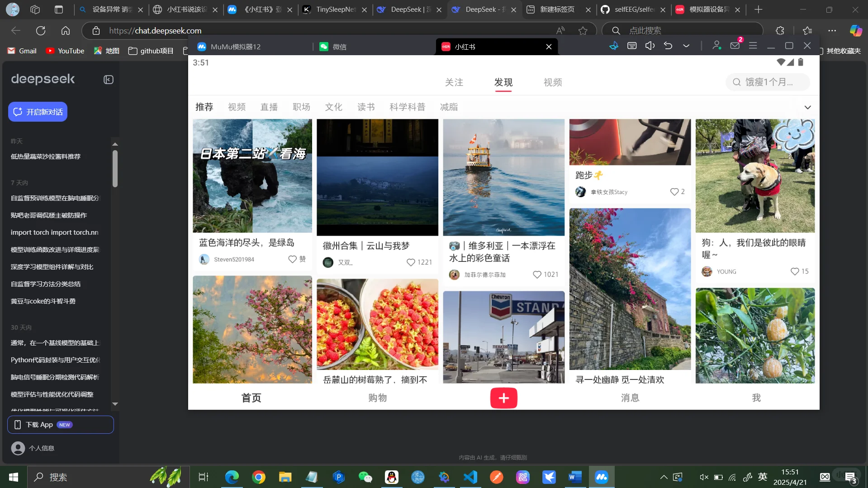868x488 pixels.
Task: Click the MuMu volume icon
Action: click(x=650, y=46)
